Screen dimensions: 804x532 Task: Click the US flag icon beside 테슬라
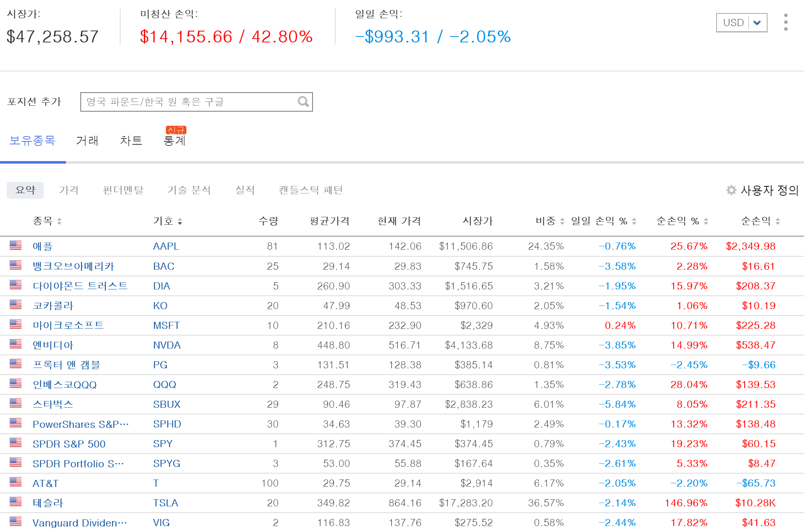(x=16, y=502)
